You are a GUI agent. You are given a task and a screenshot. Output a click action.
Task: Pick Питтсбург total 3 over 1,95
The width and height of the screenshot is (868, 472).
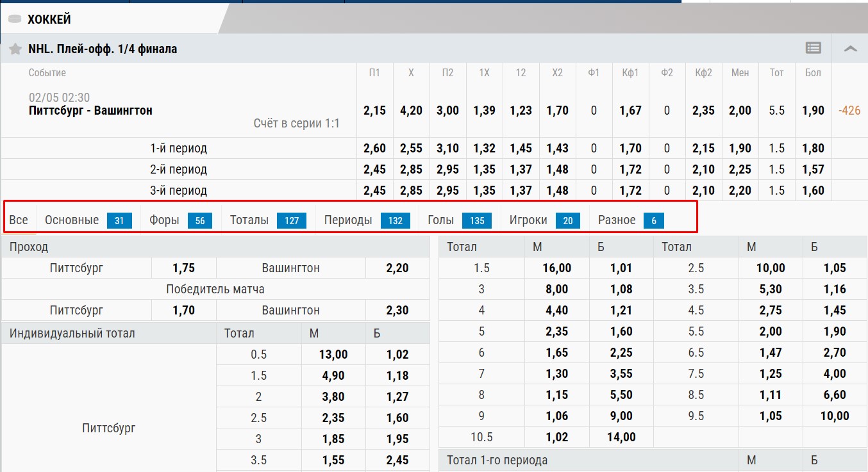[397, 439]
